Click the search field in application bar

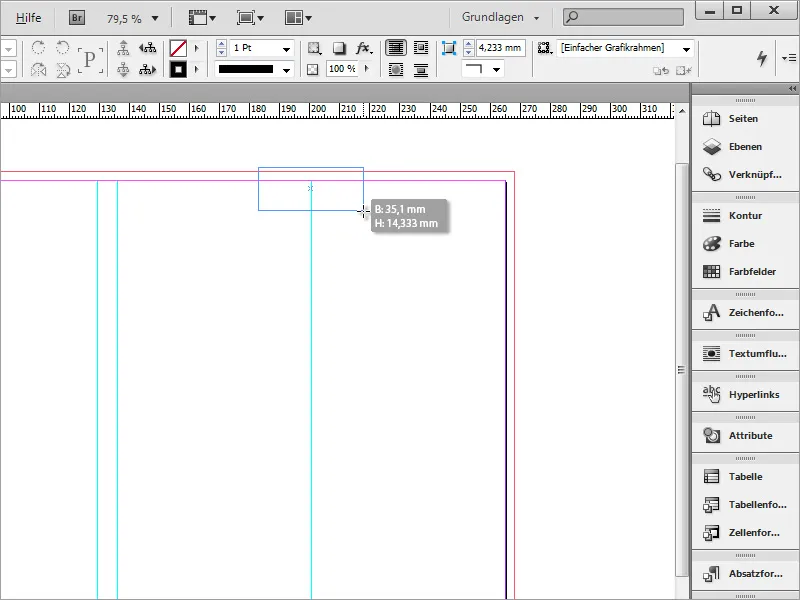(623, 17)
